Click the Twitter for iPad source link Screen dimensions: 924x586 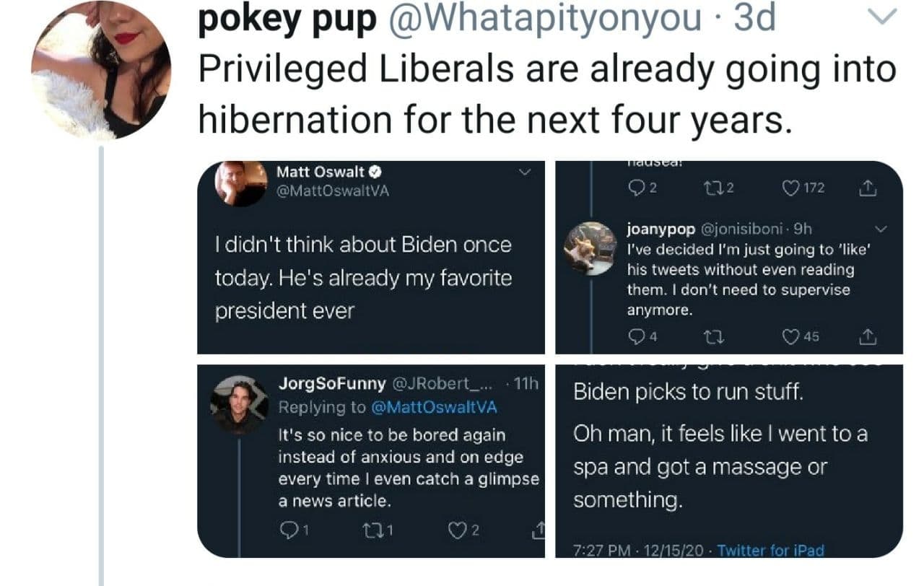click(770, 551)
